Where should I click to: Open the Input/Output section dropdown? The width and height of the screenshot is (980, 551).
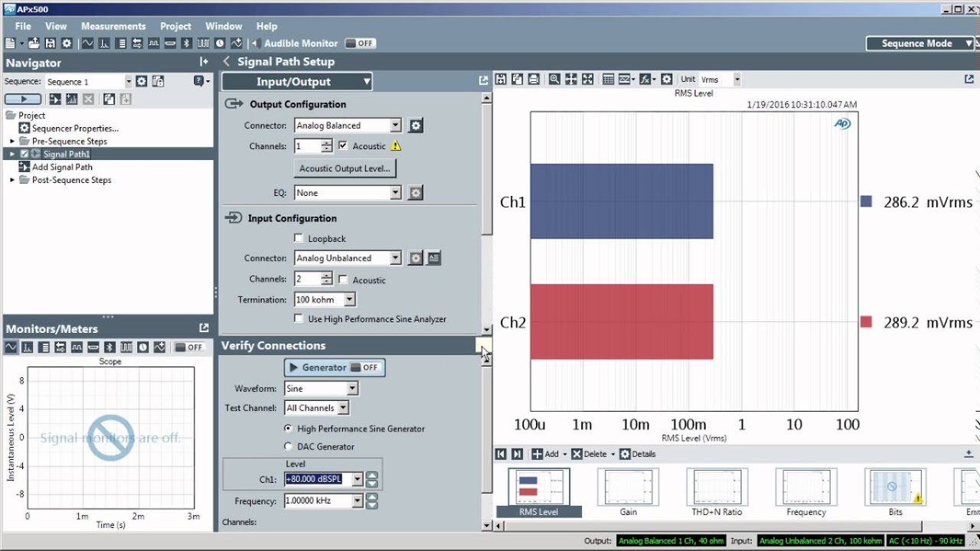(x=297, y=82)
